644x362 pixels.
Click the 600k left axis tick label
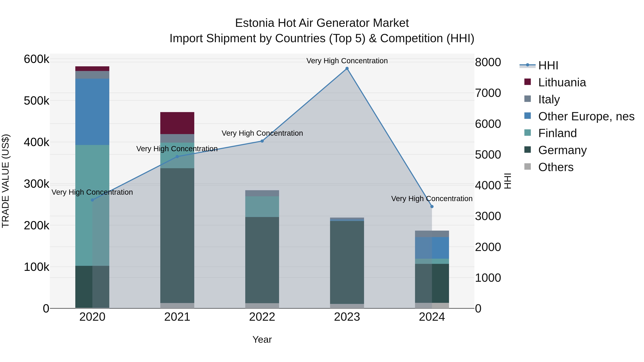click(x=36, y=59)
